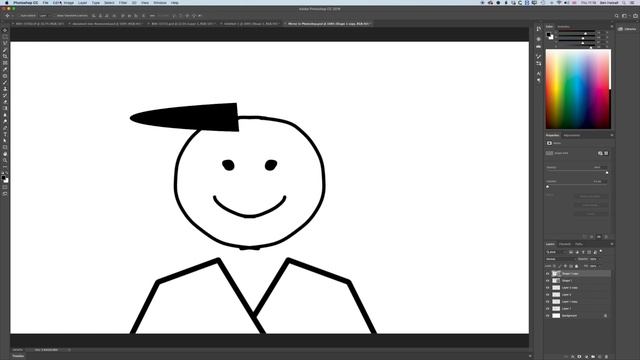Pick a color in the spectrum field
640x360 pixels.
tap(578, 89)
